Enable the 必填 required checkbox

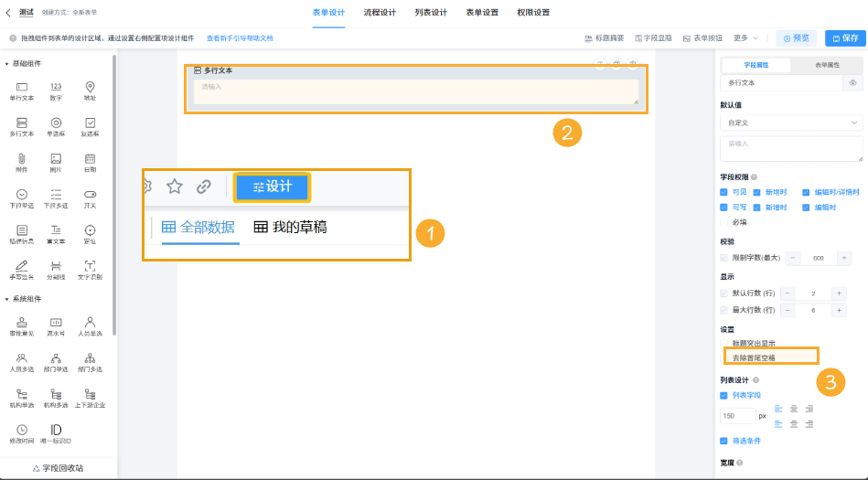tap(723, 222)
